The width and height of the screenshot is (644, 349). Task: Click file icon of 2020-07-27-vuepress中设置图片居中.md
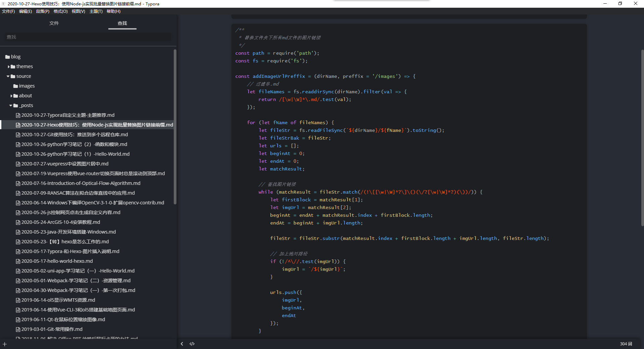18,164
